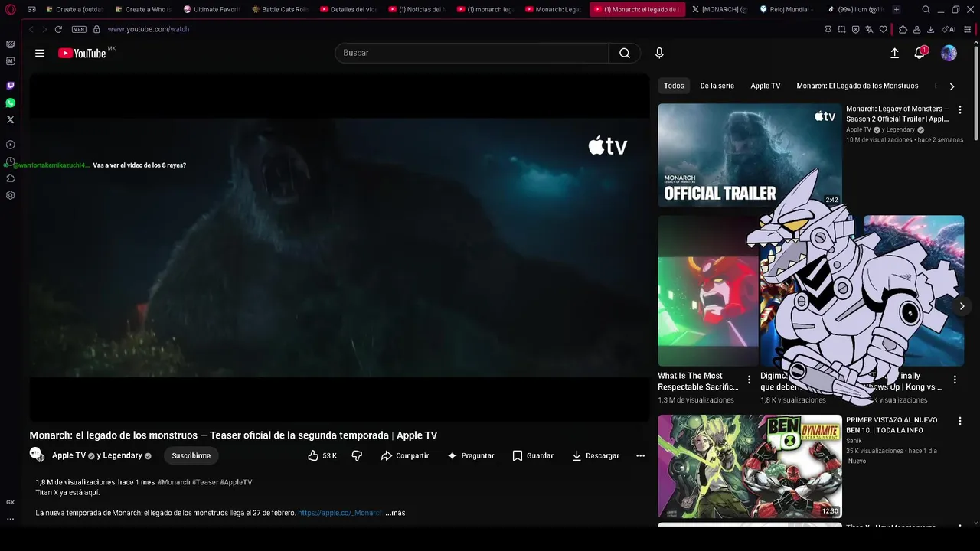The width and height of the screenshot is (980, 551).
Task: Reload the current page
Action: pos(58,29)
